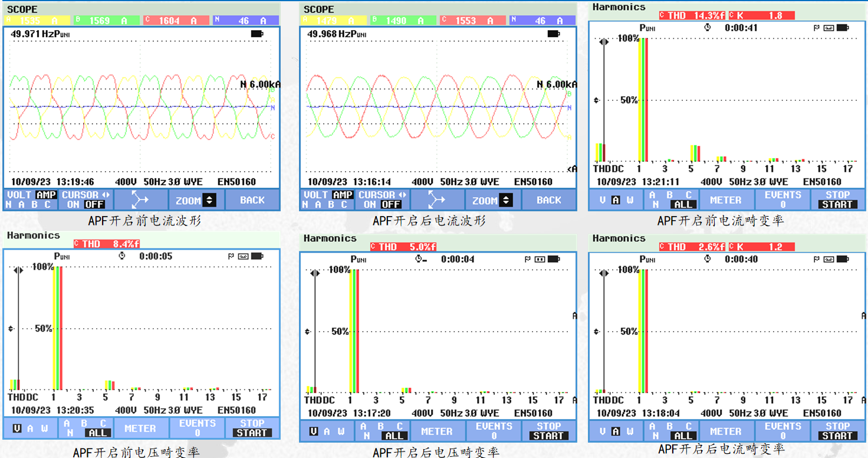This screenshot has width=868, height=458.
Task: Click the battery icon in the THD 8.4% panel
Action: 257,256
